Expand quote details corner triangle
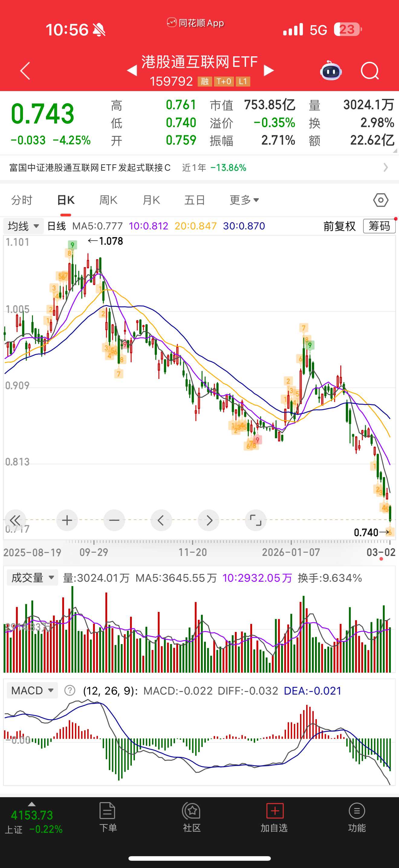399x868 pixels. click(x=395, y=151)
